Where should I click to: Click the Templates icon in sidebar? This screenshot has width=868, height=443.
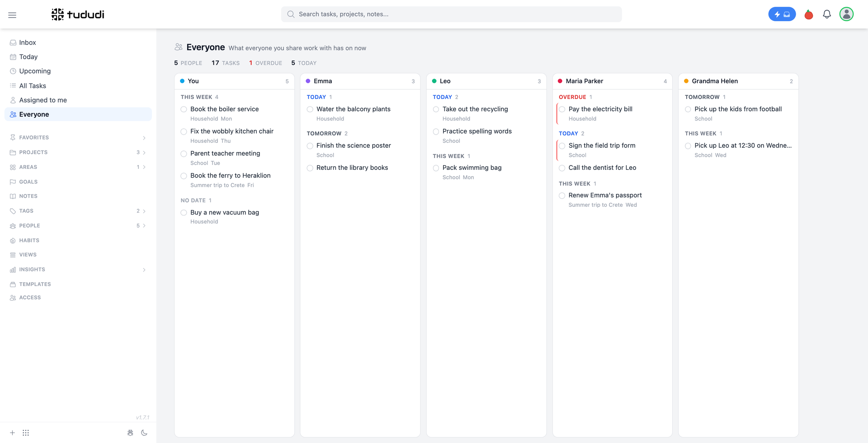[13, 284]
